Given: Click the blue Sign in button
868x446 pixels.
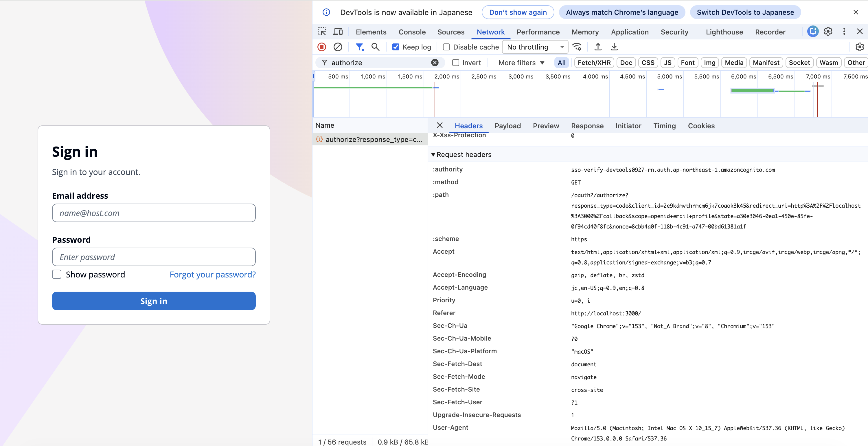Looking at the screenshot, I should point(154,301).
